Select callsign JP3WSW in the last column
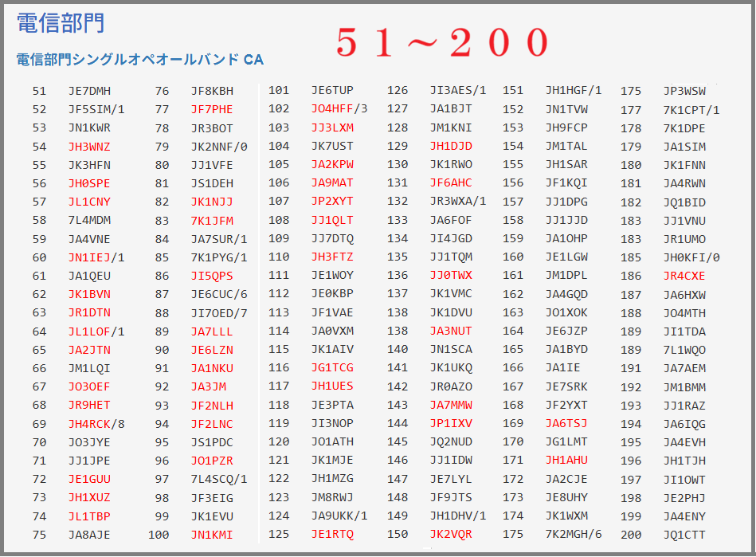 (x=684, y=91)
